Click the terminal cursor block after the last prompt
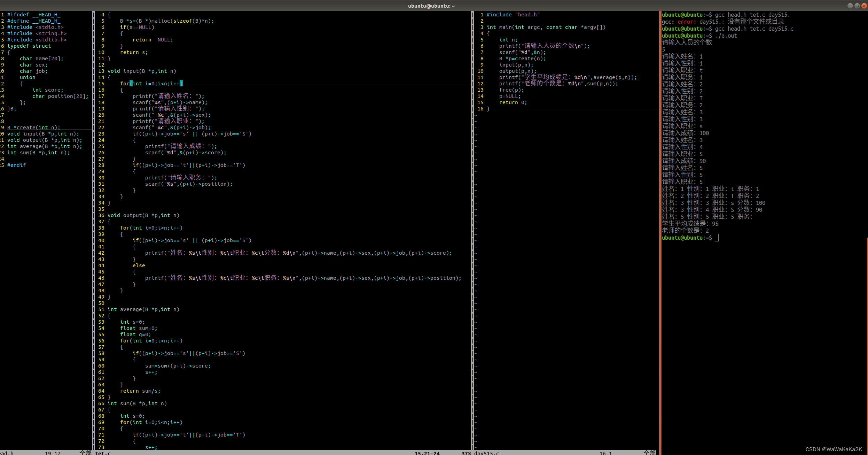The image size is (868, 455). point(717,238)
